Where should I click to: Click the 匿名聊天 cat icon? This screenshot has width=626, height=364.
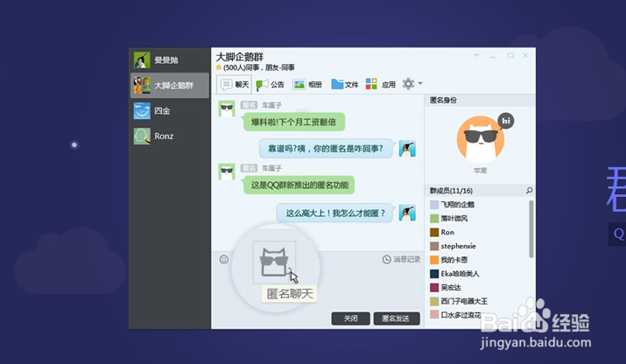pos(274,262)
